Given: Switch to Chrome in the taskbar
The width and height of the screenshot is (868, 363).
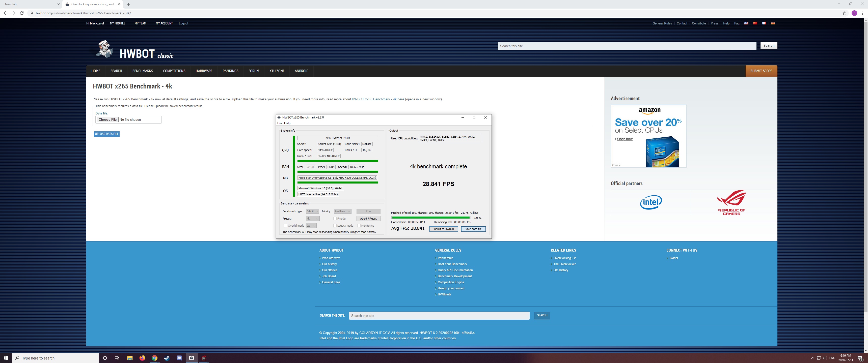Looking at the screenshot, I should click(x=155, y=358).
